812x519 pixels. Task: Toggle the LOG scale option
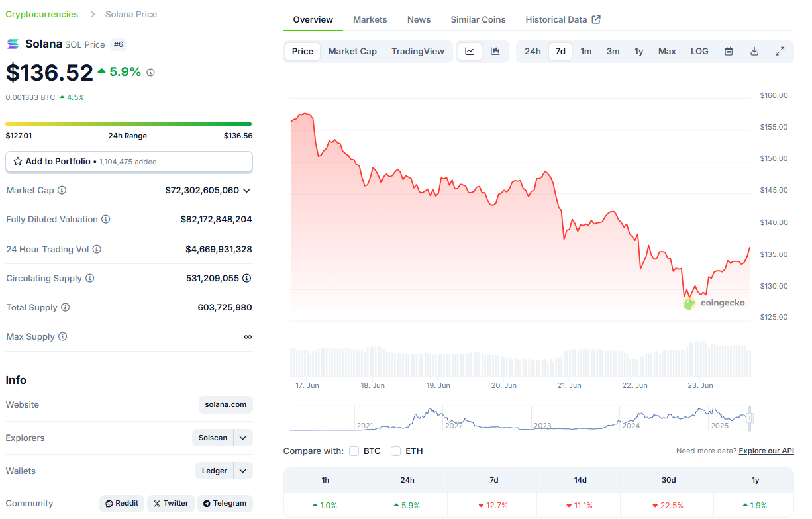[x=699, y=52]
